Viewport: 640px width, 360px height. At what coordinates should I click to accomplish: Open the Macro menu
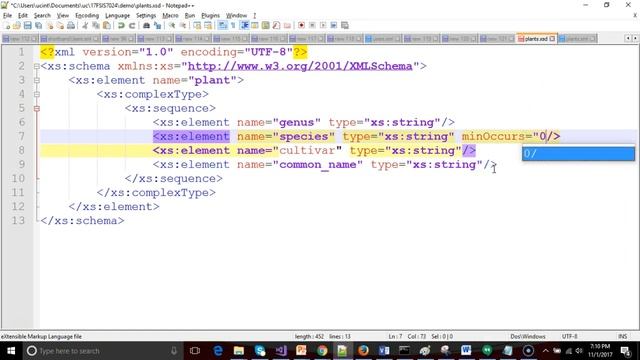pos(170,16)
